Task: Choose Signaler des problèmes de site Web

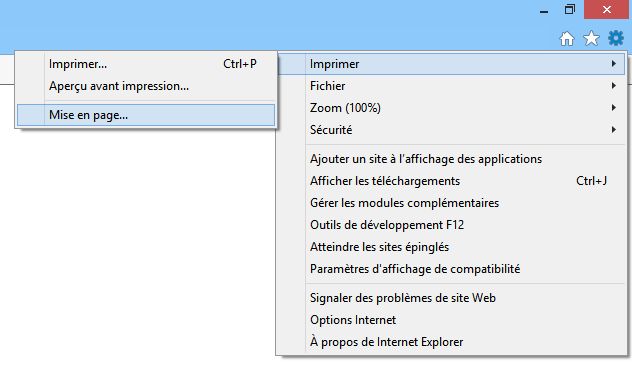Action: (451, 298)
